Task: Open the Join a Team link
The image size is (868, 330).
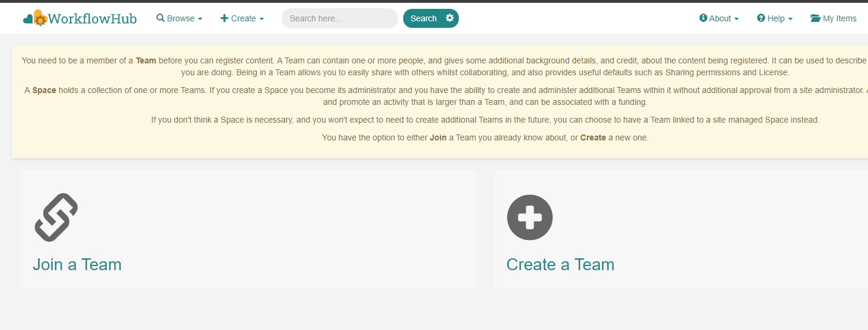Action: point(77,264)
